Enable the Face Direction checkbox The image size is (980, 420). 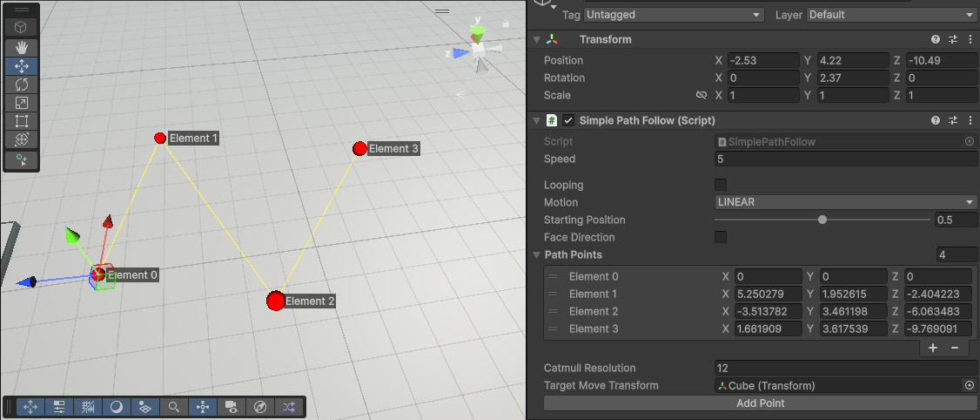tap(721, 237)
